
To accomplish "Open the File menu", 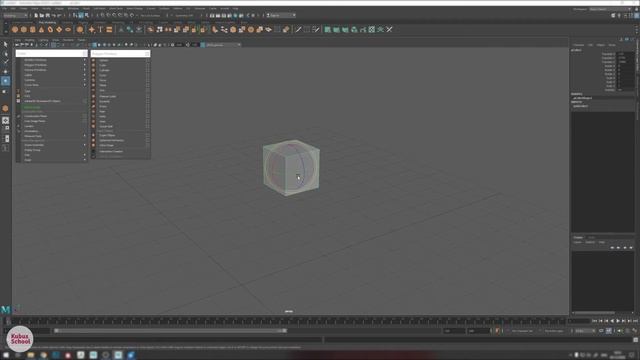I will (4, 8).
